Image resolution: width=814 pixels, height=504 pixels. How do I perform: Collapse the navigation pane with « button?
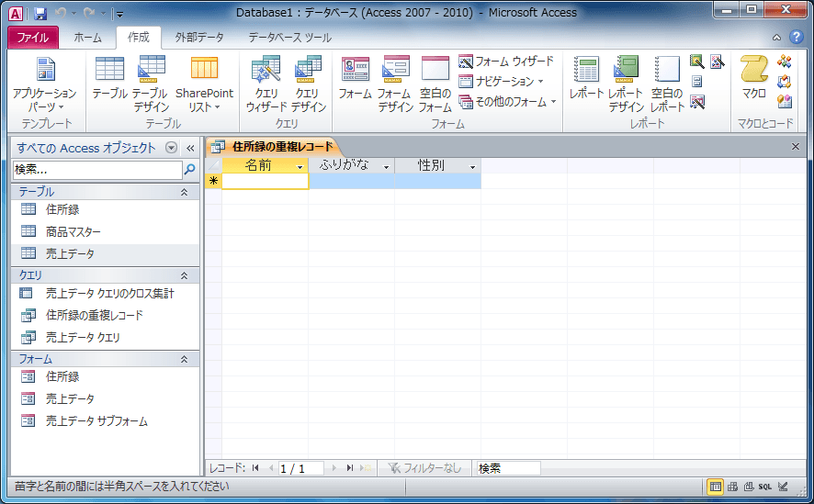click(x=190, y=148)
